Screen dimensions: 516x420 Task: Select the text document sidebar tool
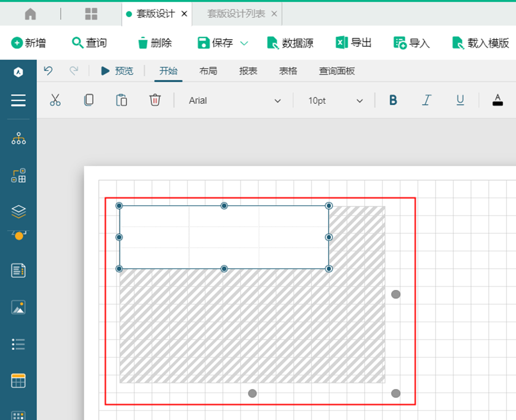(x=18, y=270)
